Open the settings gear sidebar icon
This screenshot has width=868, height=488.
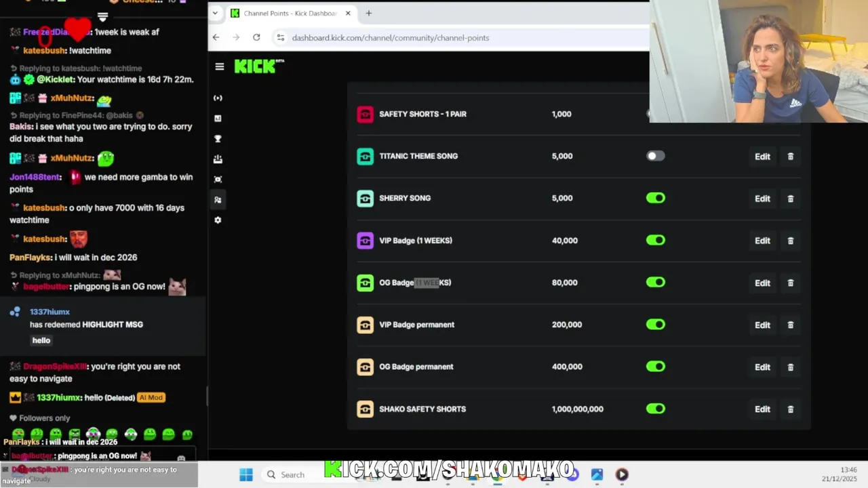pyautogui.click(x=218, y=220)
